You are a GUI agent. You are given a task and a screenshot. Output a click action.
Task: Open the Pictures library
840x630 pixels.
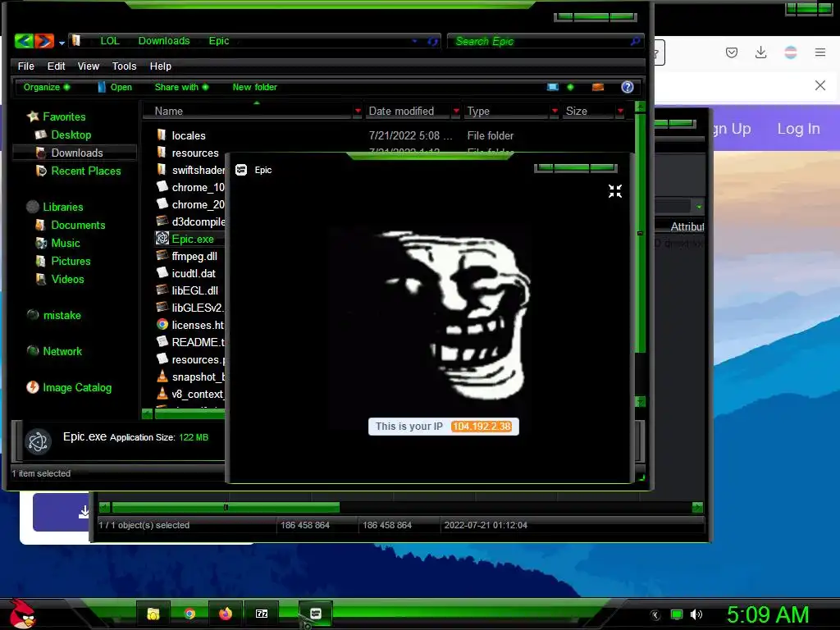(71, 261)
